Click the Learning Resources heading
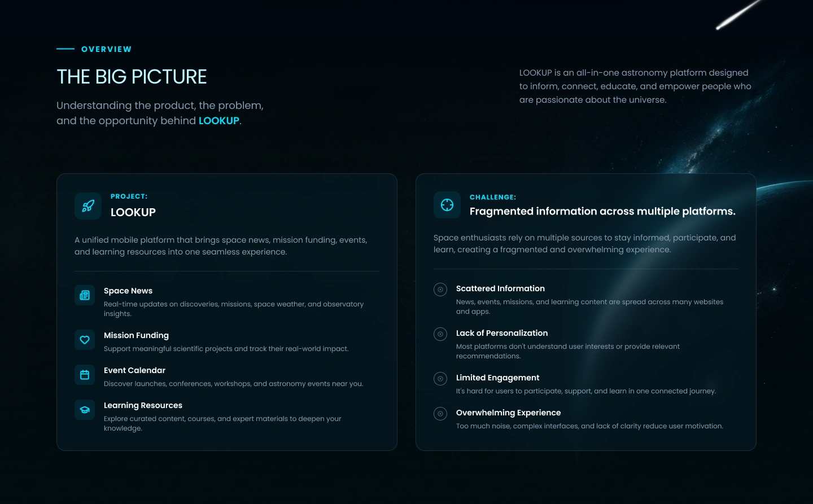 pos(143,405)
